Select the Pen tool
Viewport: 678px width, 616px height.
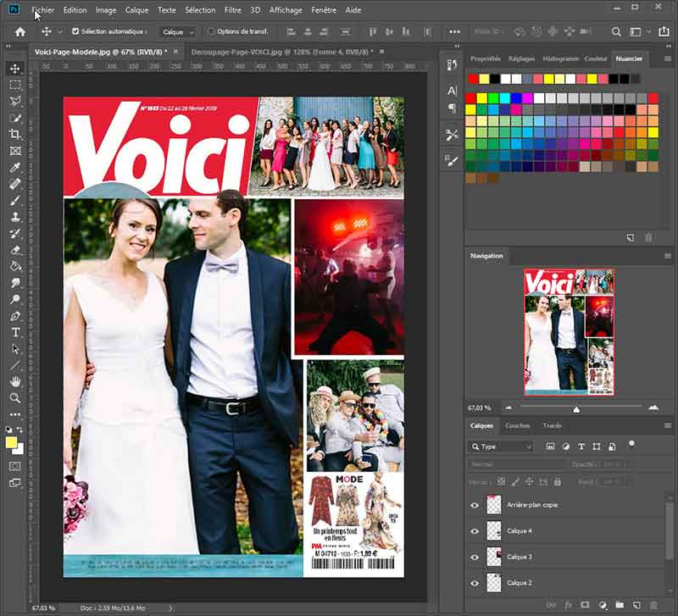tap(15, 316)
